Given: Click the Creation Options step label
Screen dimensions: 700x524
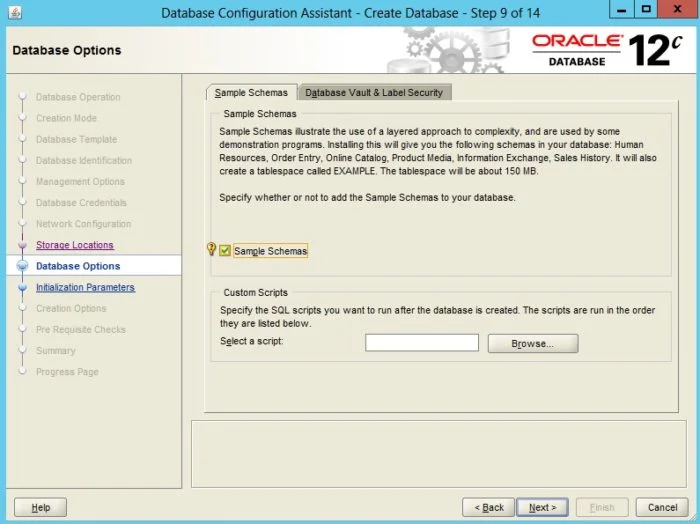Looking at the screenshot, I should [x=71, y=308].
